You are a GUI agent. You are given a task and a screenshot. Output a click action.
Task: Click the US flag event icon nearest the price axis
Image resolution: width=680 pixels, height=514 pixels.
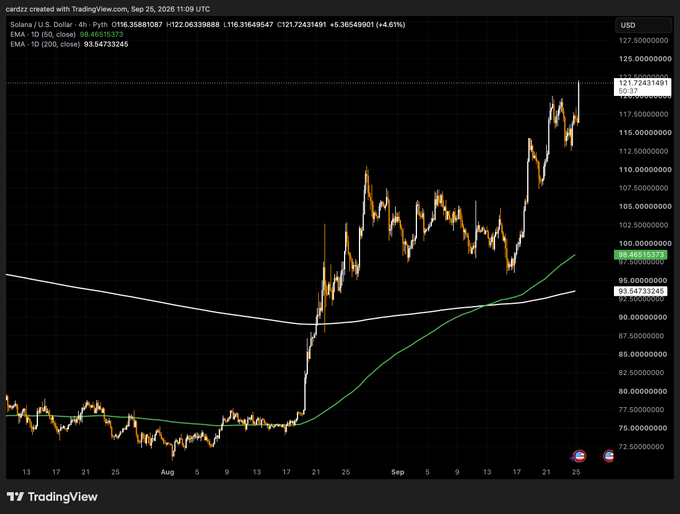[x=609, y=456]
